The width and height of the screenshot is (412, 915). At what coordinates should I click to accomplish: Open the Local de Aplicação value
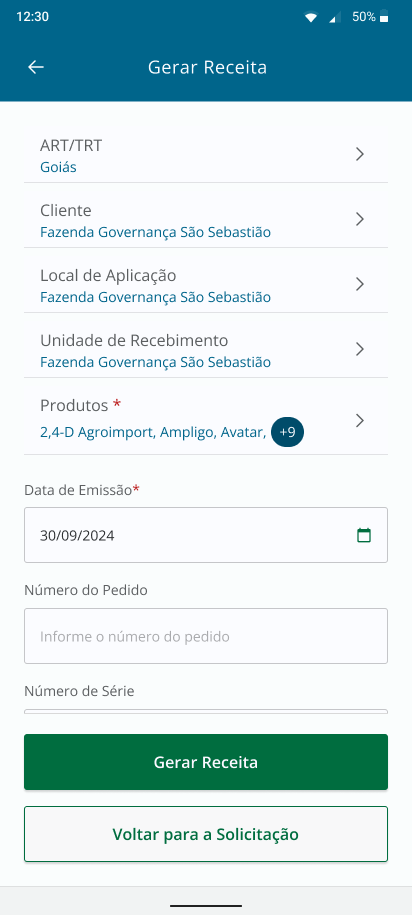[155, 297]
